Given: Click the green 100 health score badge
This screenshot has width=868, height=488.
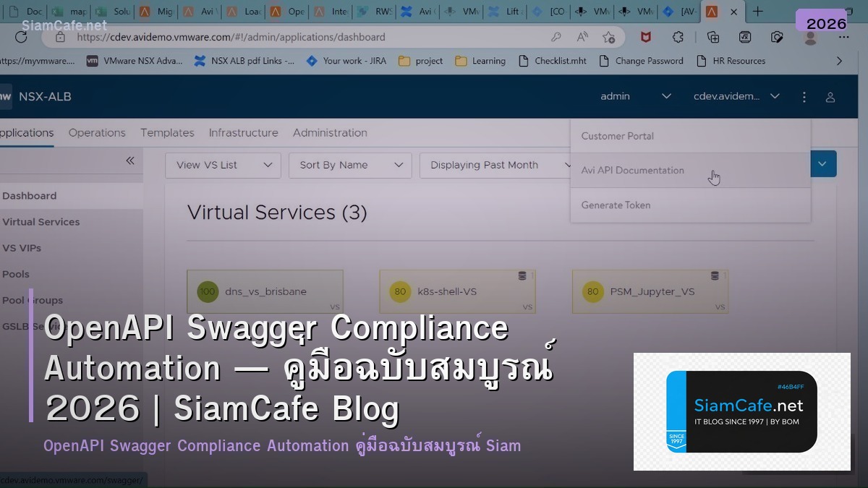Looking at the screenshot, I should click(x=207, y=291).
